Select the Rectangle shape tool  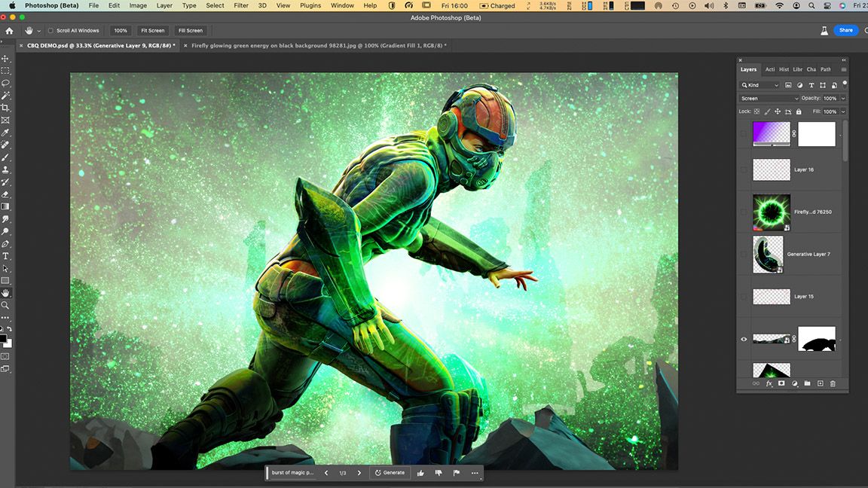click(5, 281)
